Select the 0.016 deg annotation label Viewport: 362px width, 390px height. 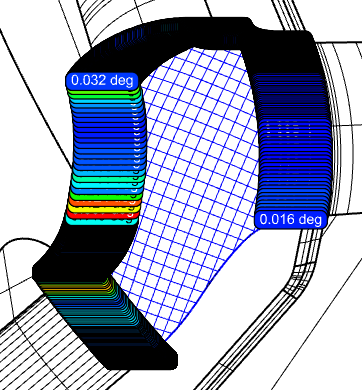(290, 220)
